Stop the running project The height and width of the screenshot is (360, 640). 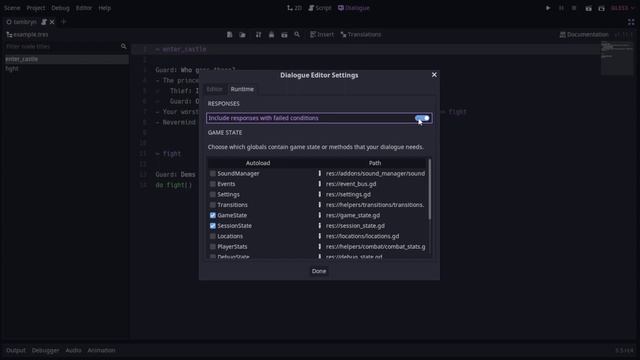pos(574,8)
